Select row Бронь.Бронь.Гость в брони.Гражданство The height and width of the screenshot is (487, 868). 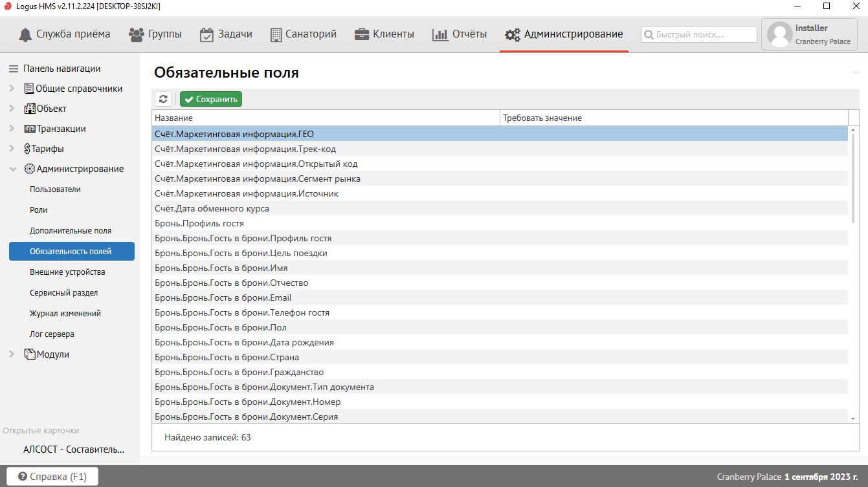[500, 372]
